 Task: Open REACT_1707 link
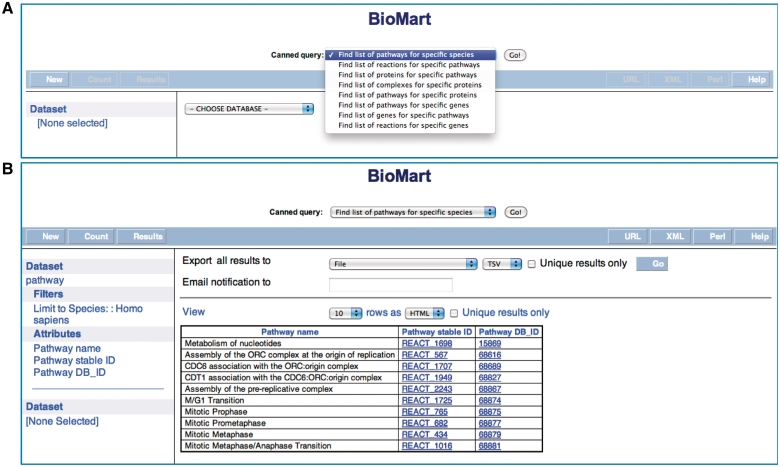pyautogui.click(x=427, y=367)
